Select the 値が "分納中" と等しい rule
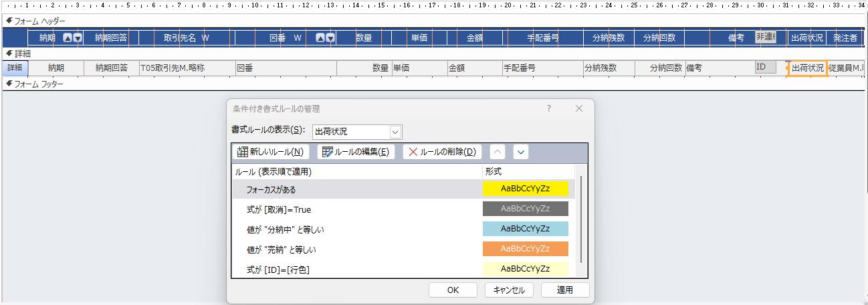This screenshot has height=305, width=868. pos(403,229)
